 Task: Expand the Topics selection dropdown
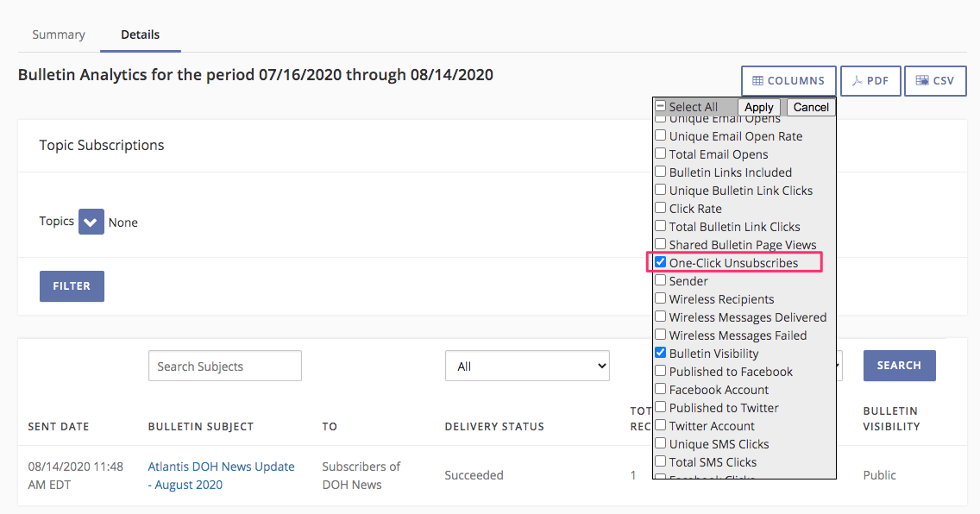pos(91,222)
